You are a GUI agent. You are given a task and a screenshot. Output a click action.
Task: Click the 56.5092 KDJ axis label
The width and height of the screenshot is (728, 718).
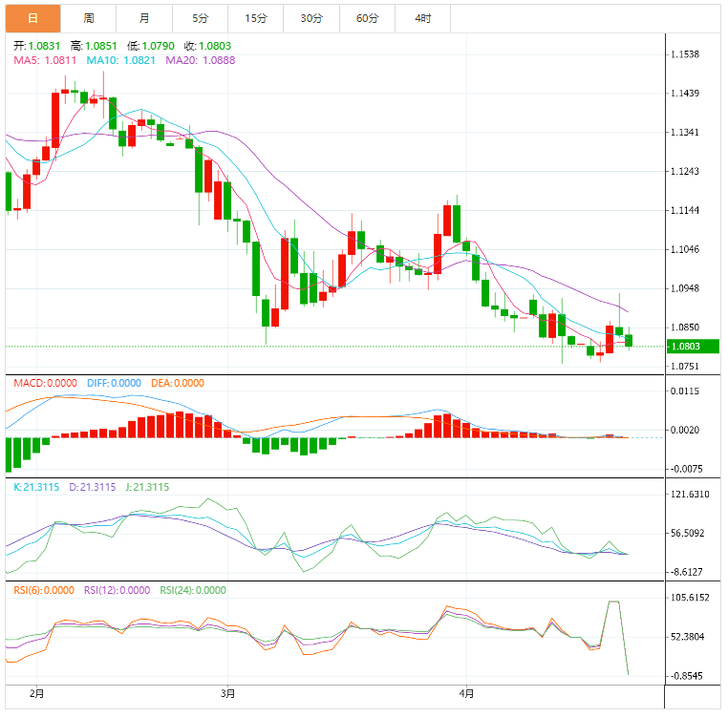(x=687, y=533)
